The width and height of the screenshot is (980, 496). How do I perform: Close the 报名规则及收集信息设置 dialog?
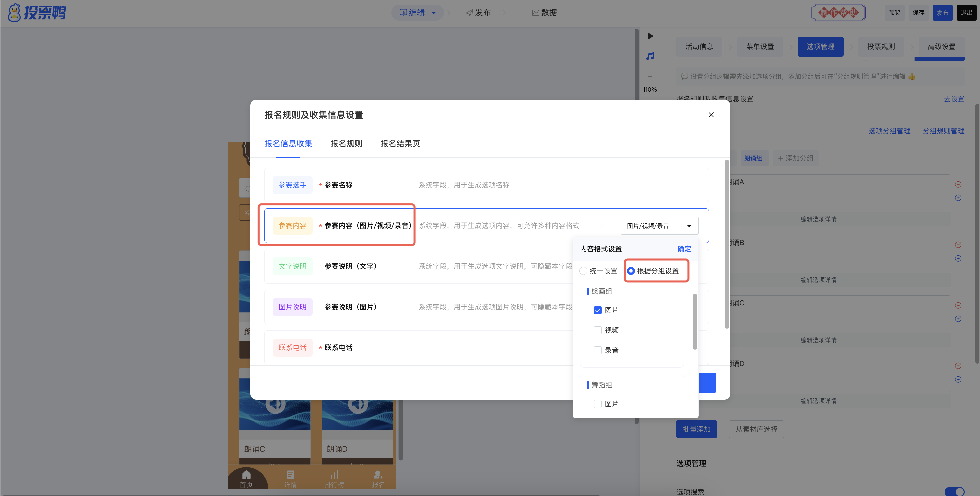pyautogui.click(x=711, y=115)
